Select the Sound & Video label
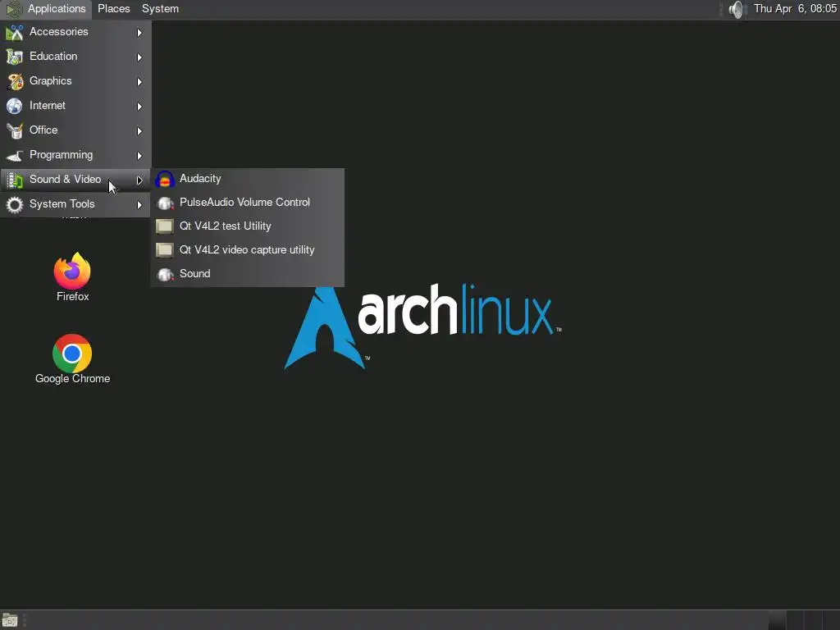840x630 pixels. pyautogui.click(x=65, y=180)
